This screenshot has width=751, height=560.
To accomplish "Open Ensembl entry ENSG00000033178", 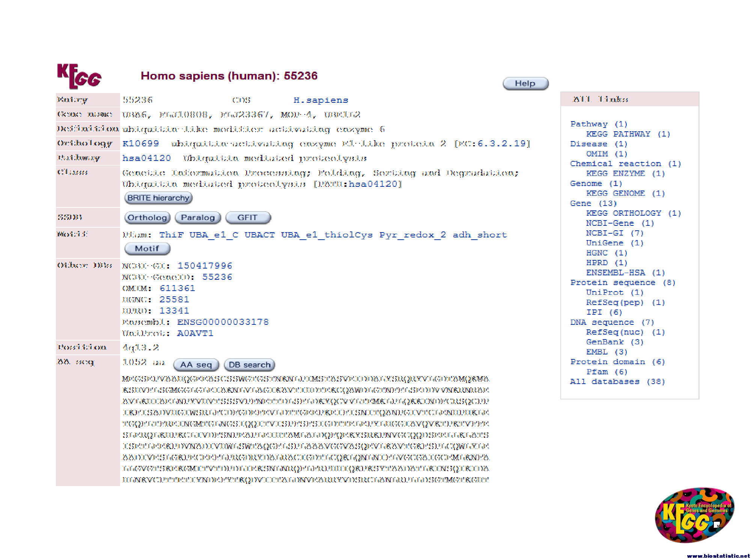I will point(223,322).
